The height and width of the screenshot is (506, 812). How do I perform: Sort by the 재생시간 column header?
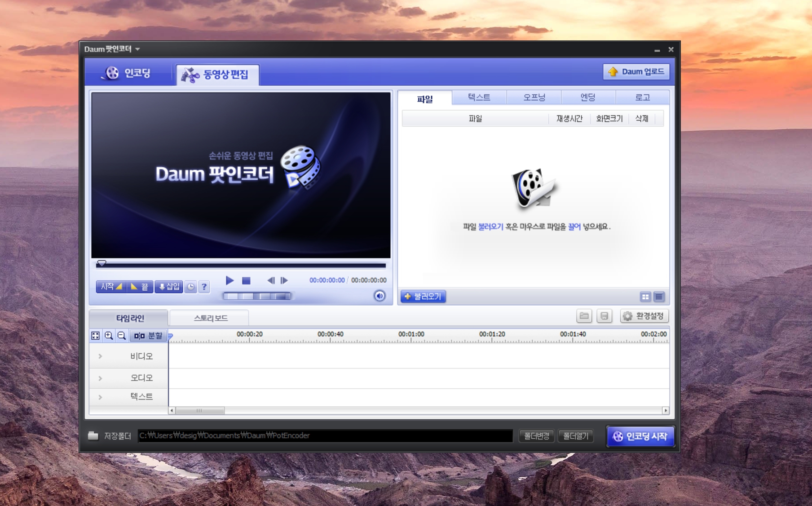point(569,119)
